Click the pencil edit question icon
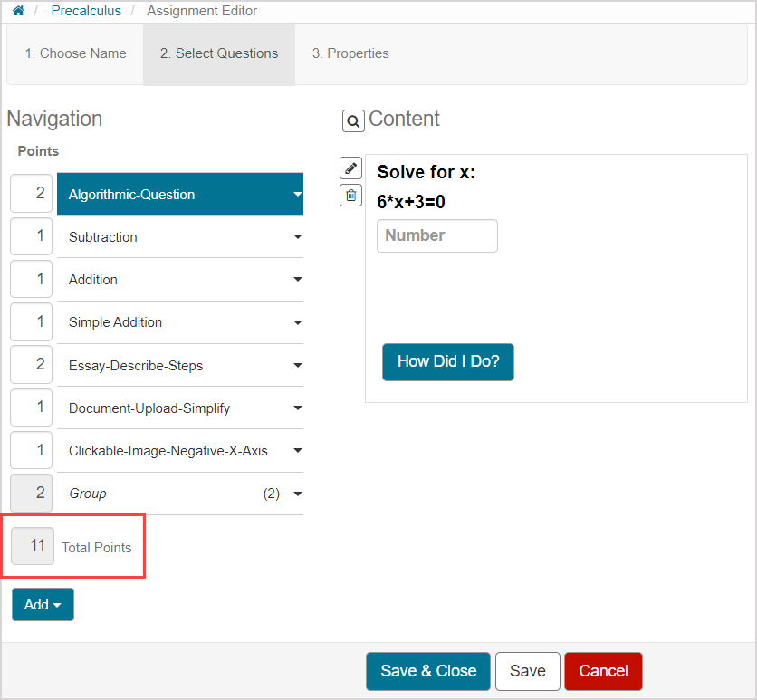Image resolution: width=757 pixels, height=700 pixels. click(x=350, y=168)
